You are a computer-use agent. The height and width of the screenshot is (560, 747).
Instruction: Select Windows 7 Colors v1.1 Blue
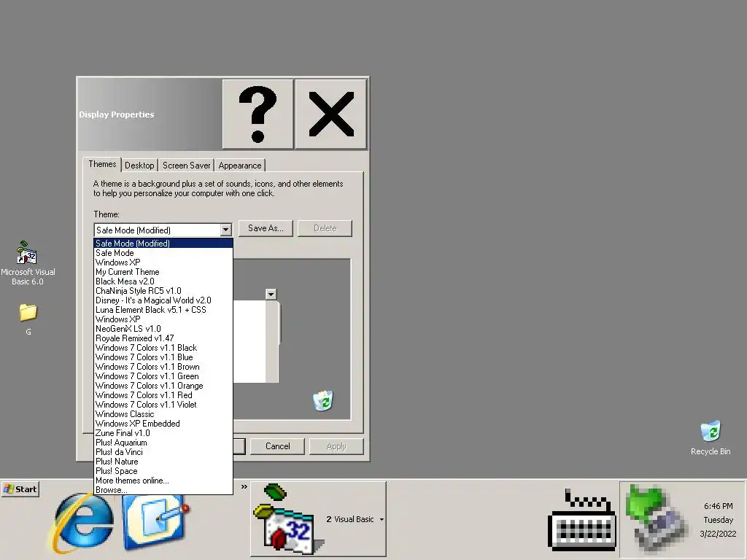point(163,357)
